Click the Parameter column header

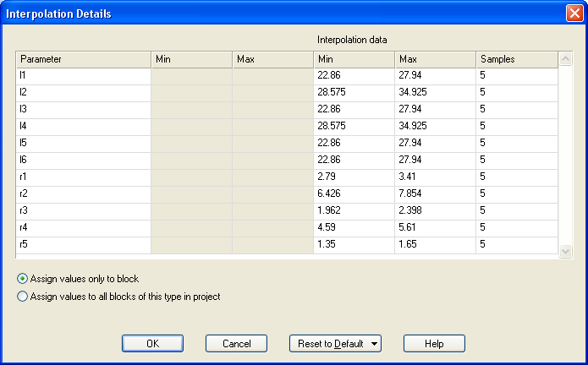(83, 59)
